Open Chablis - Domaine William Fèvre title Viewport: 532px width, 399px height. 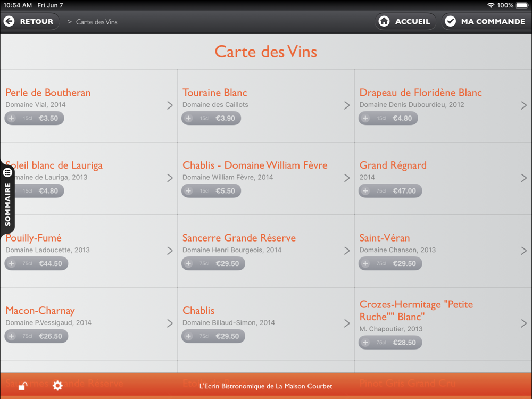255,165
